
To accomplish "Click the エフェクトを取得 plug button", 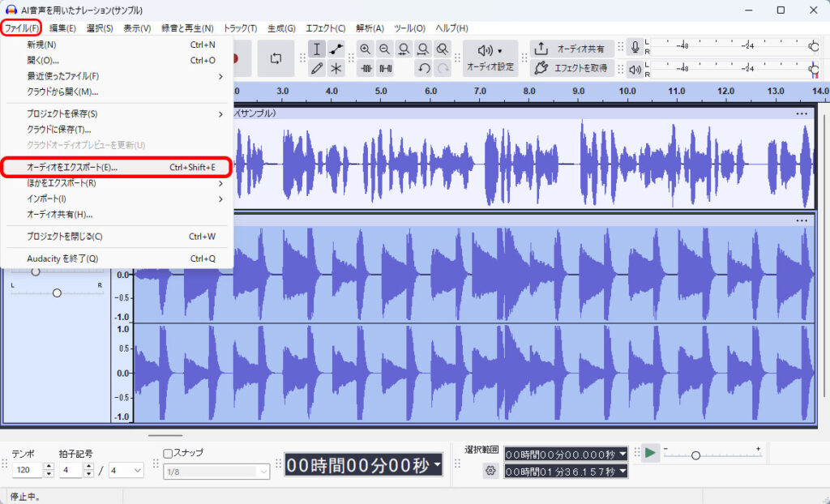I will (571, 68).
